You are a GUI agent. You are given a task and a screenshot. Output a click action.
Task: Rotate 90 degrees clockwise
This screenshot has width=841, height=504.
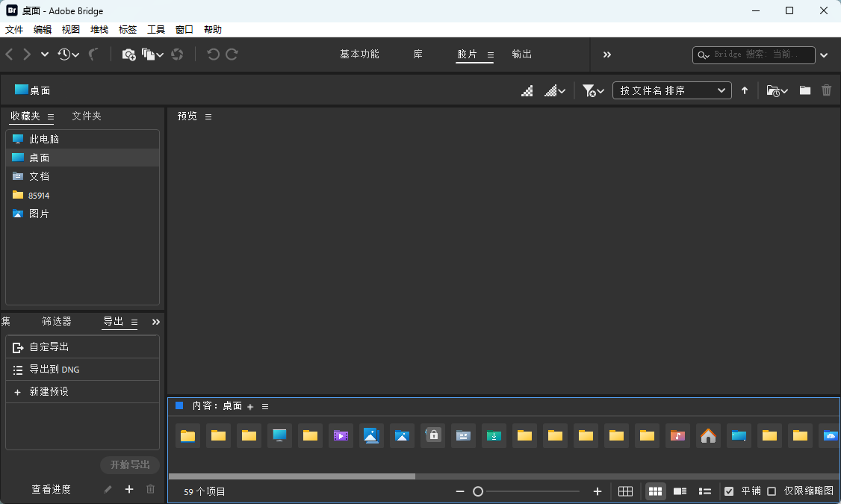click(x=232, y=55)
